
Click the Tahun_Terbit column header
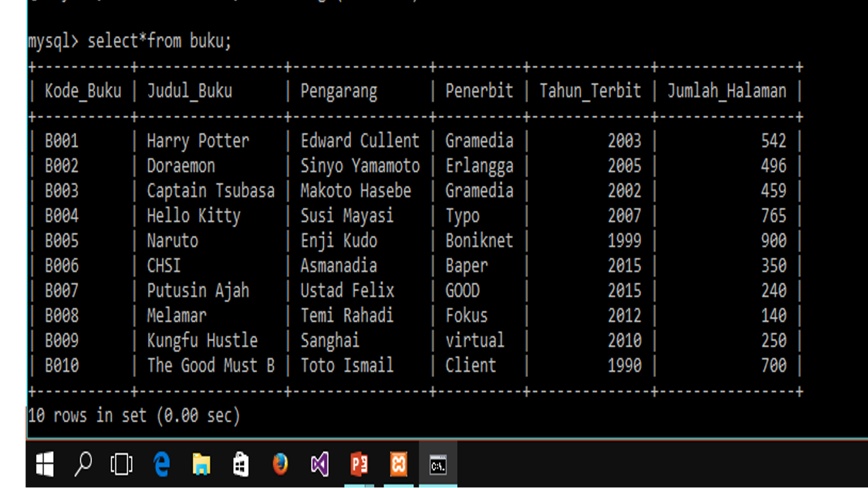[590, 91]
